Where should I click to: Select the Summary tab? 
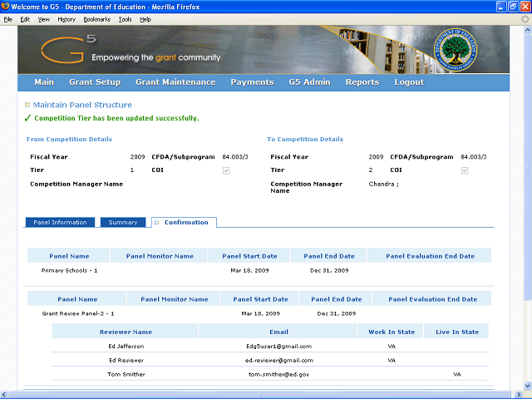[123, 223]
